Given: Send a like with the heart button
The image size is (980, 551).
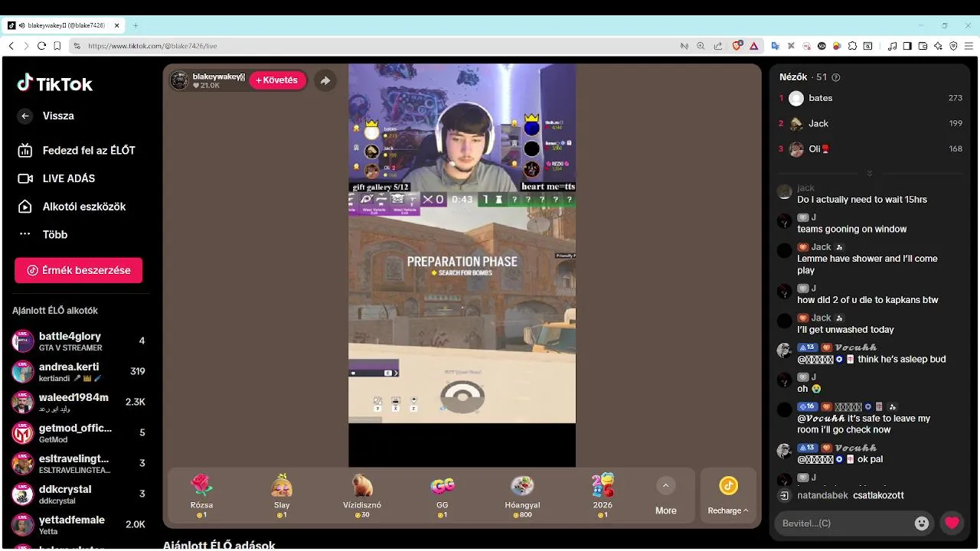Looking at the screenshot, I should [952, 523].
